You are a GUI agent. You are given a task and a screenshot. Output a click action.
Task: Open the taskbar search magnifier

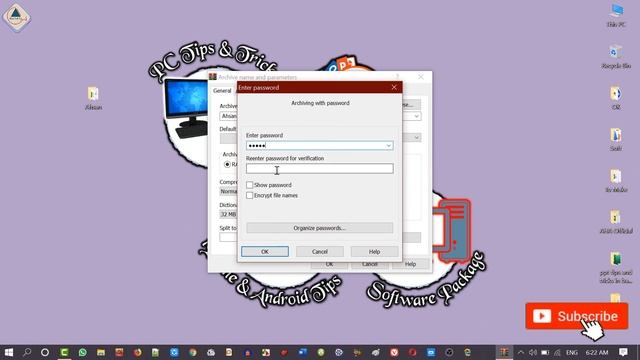tap(27, 352)
